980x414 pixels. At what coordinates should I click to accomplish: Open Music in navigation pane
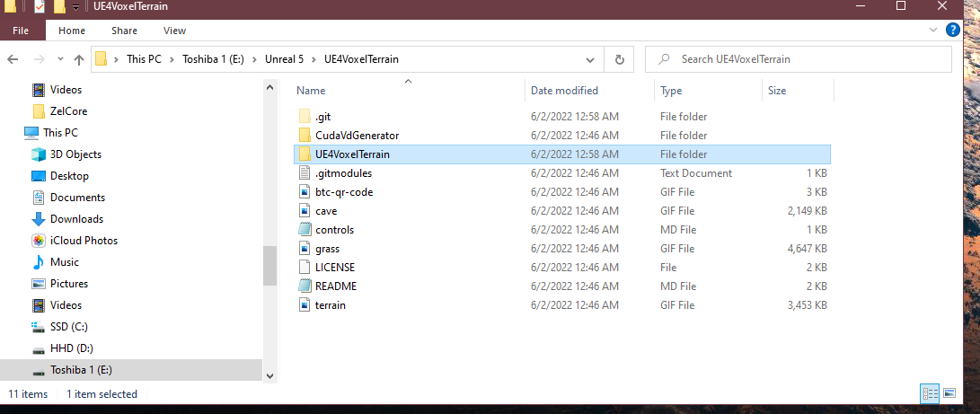tap(65, 262)
